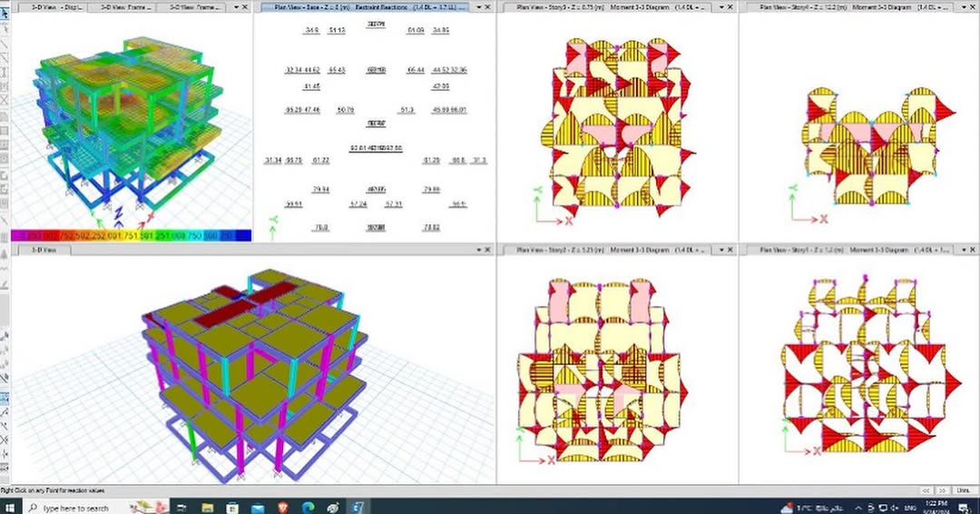The width and height of the screenshot is (980, 514).
Task: Click the stress contour color legend bar
Action: pos(127,236)
